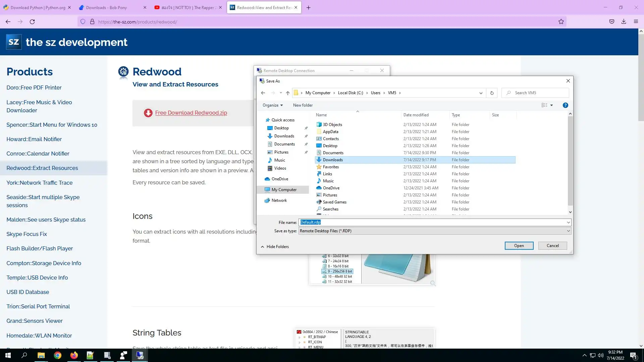The width and height of the screenshot is (644, 362).
Task: Collapse the dialog with Hide Folders
Action: [275, 247]
